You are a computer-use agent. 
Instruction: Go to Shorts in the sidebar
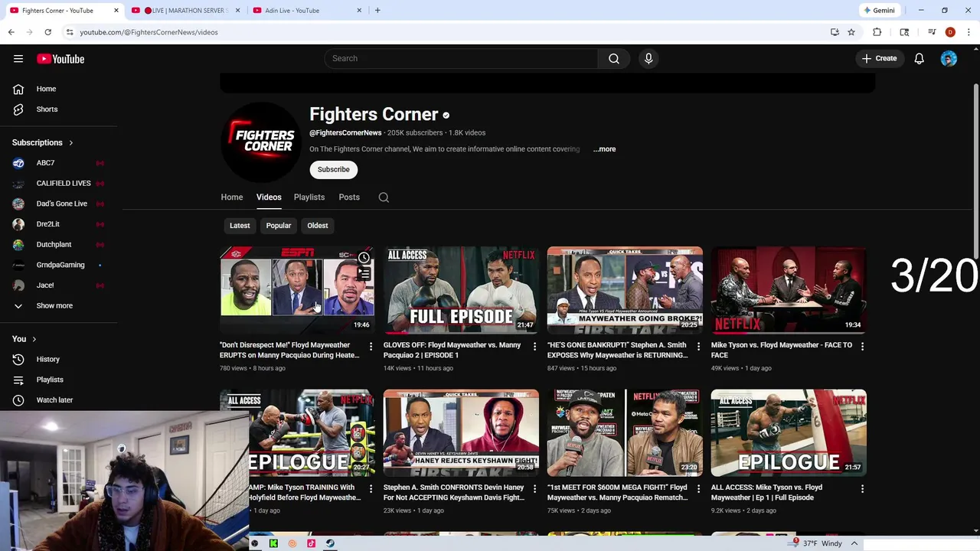click(x=47, y=109)
